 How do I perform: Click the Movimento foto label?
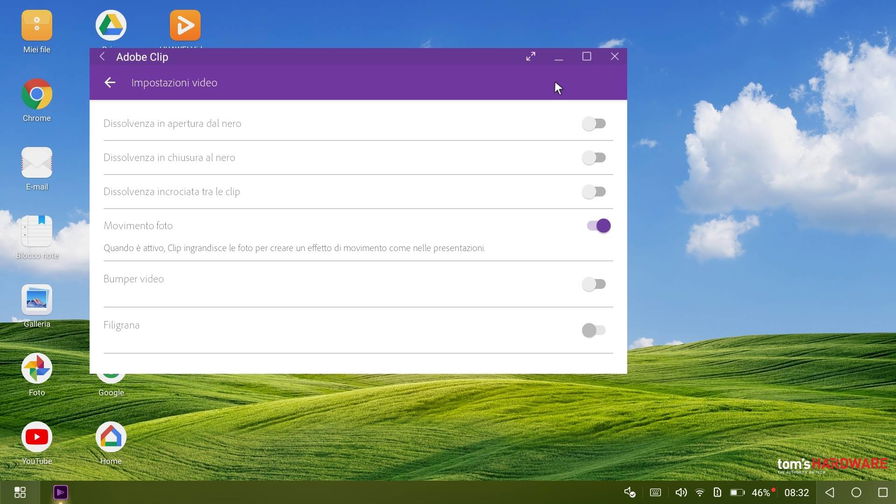pos(138,226)
